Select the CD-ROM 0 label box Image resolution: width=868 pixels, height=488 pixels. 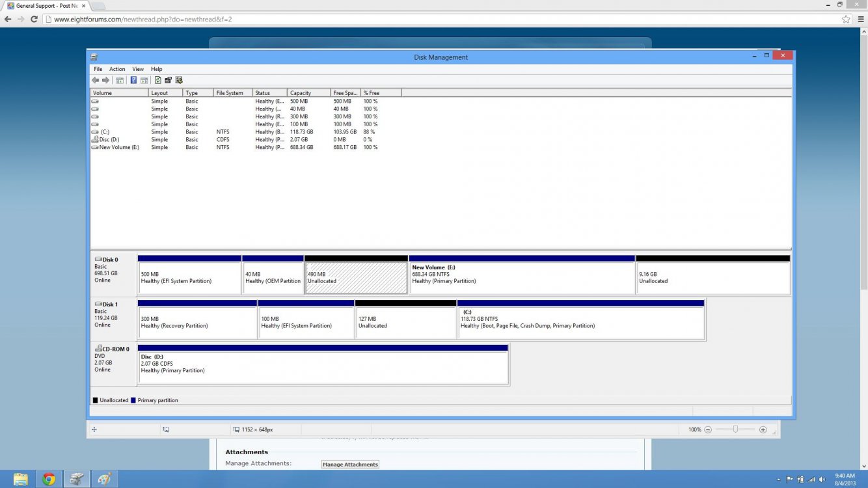click(x=113, y=364)
